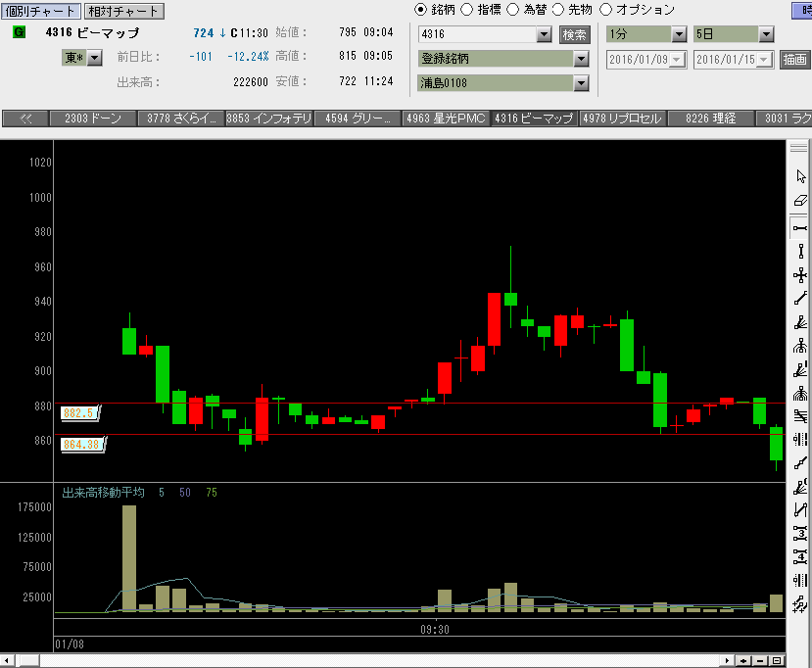Click the 75 moving average period label
This screenshot has width=812, height=668.
click(212, 493)
